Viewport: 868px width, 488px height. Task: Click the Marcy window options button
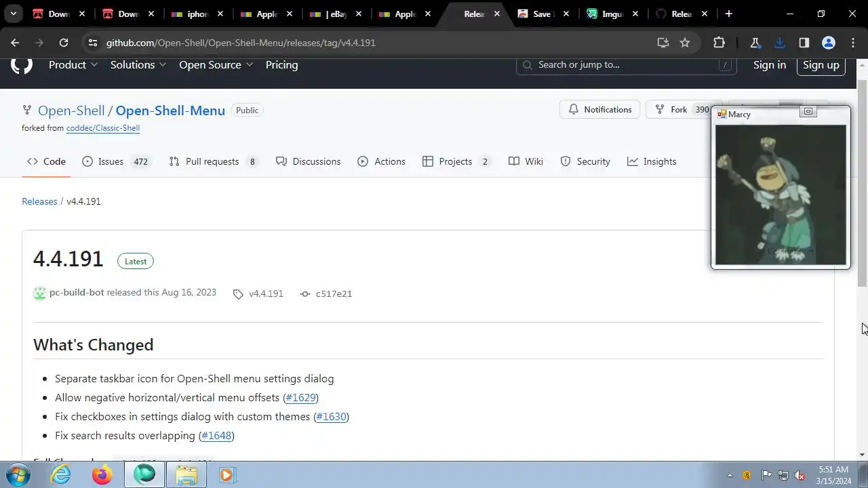click(x=808, y=111)
